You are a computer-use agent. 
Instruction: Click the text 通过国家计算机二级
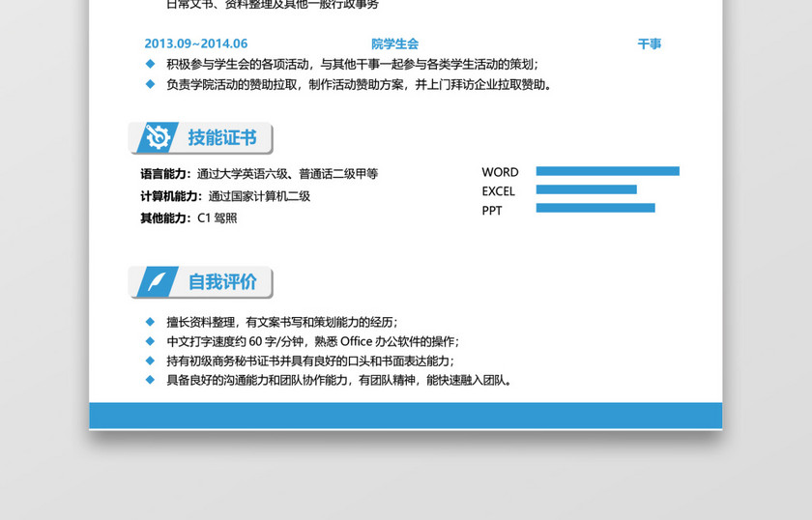point(259,196)
